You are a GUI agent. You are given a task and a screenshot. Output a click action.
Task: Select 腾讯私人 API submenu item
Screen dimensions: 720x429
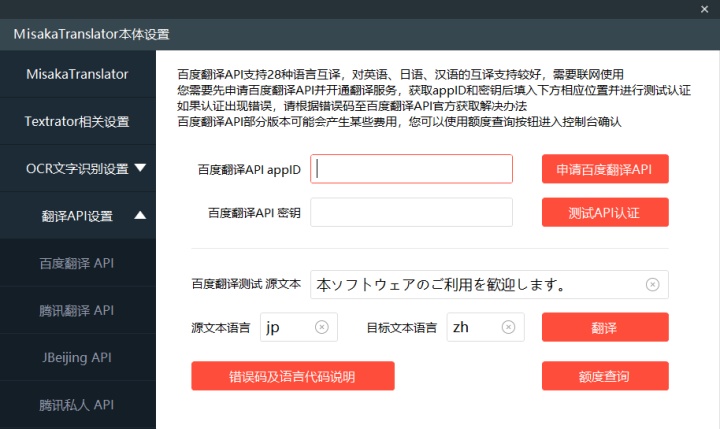click(78, 405)
